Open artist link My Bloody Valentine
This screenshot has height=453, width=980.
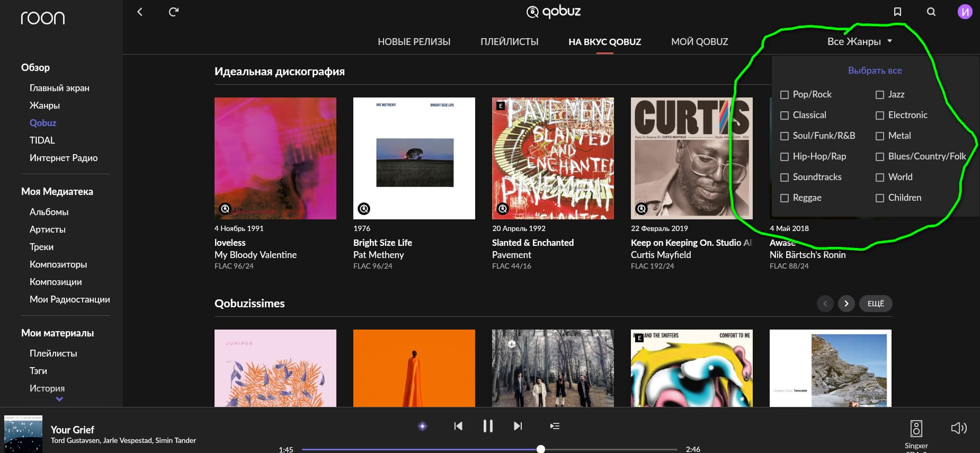[255, 255]
